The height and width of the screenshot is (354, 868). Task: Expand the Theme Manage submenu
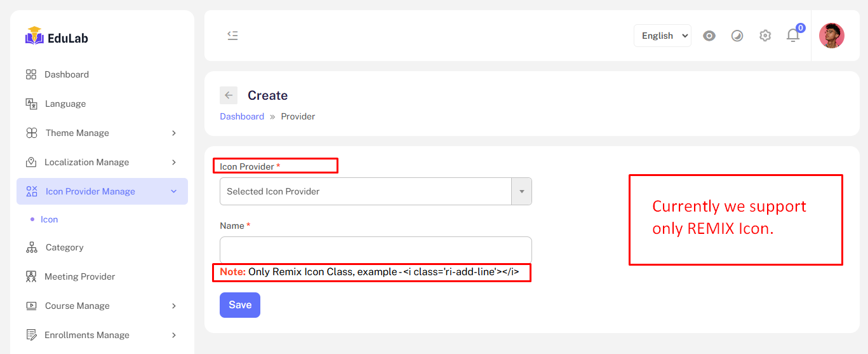point(174,133)
